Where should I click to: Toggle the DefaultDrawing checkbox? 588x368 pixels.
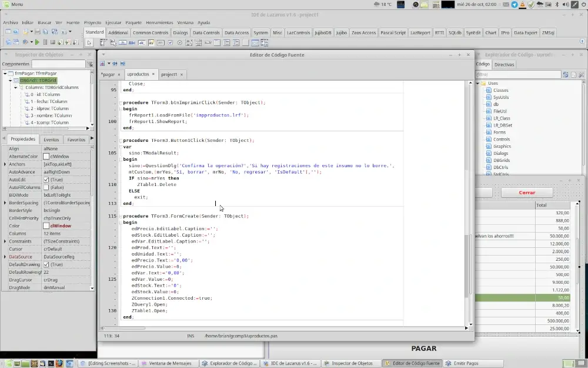pyautogui.click(x=46, y=264)
